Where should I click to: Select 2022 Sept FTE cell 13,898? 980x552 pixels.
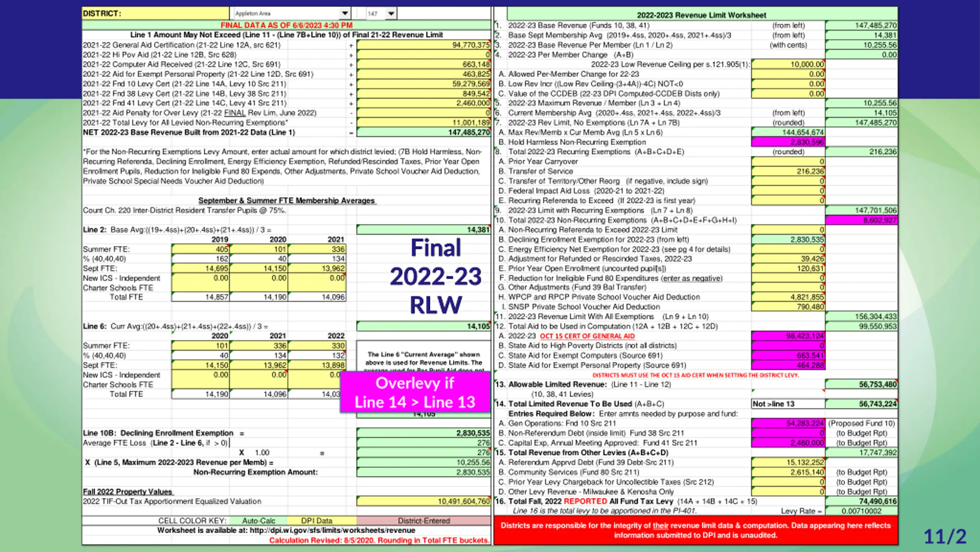tap(317, 365)
